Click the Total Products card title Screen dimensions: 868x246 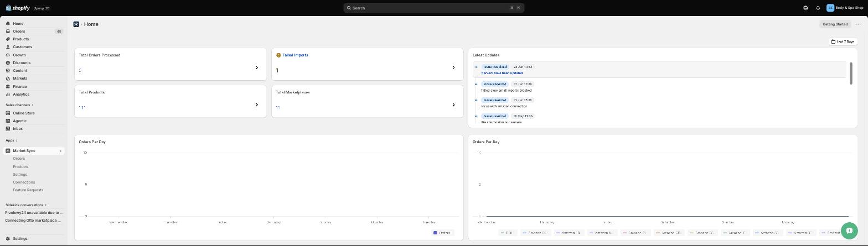[92, 92]
